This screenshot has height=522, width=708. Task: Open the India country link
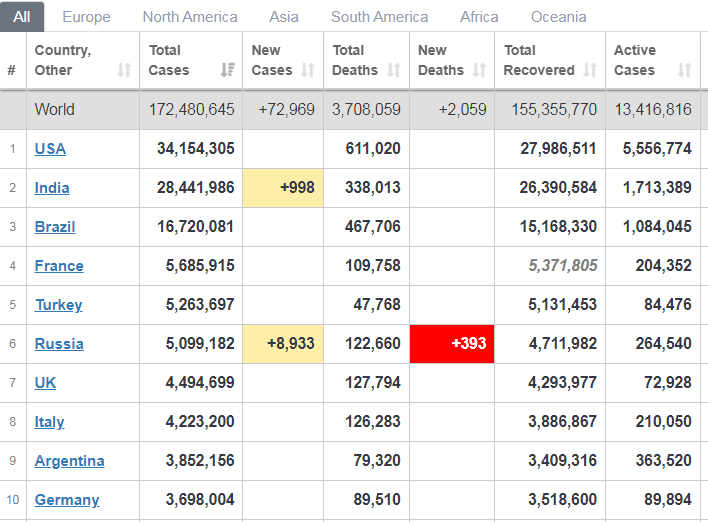52,188
